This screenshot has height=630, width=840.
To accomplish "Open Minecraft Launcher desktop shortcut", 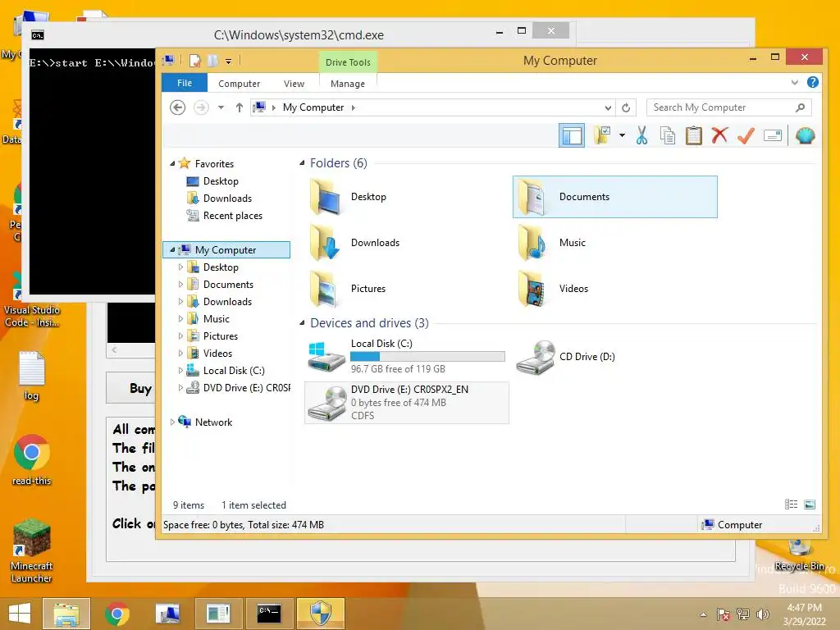I will (x=32, y=550).
